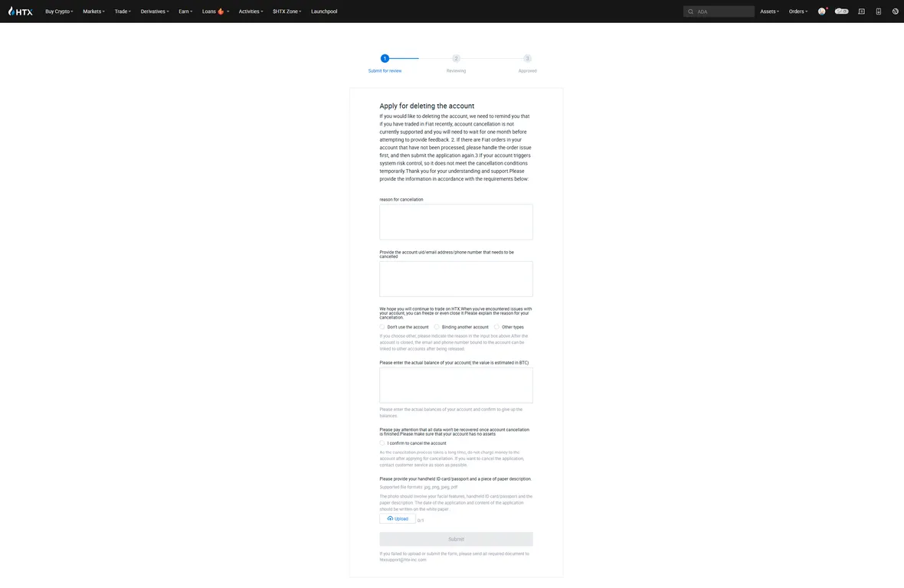The image size is (904, 588).
Task: Expand the Assets dropdown
Action: point(769,11)
